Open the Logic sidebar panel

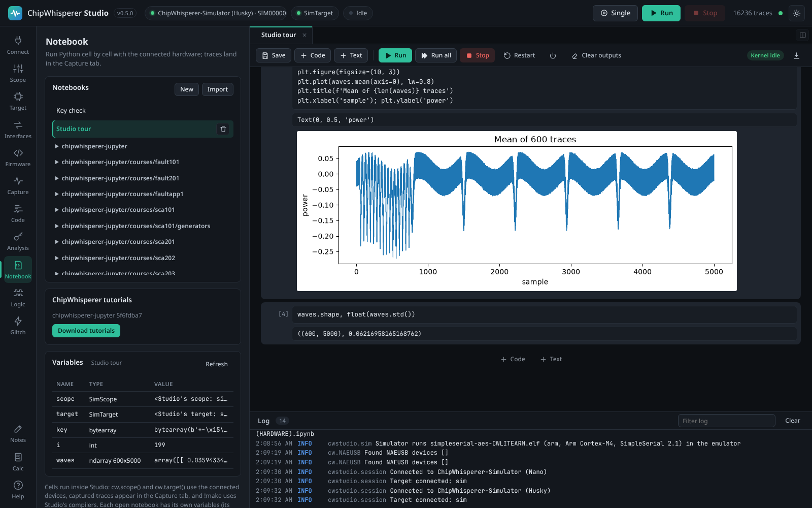point(18,298)
